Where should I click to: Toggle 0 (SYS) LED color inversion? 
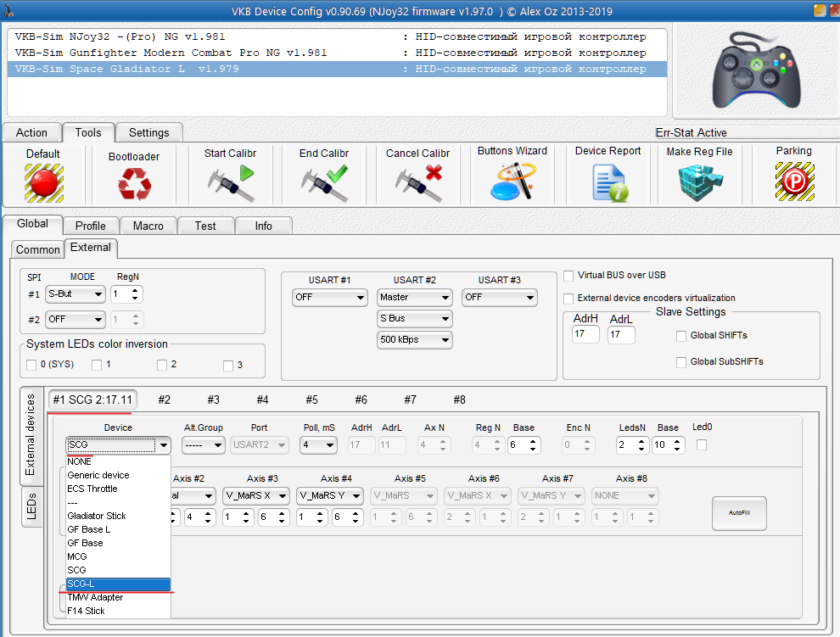(31, 365)
